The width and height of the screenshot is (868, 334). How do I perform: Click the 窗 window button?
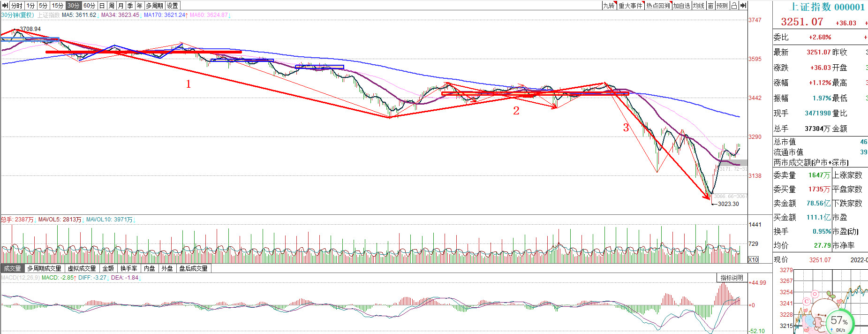(x=710, y=6)
